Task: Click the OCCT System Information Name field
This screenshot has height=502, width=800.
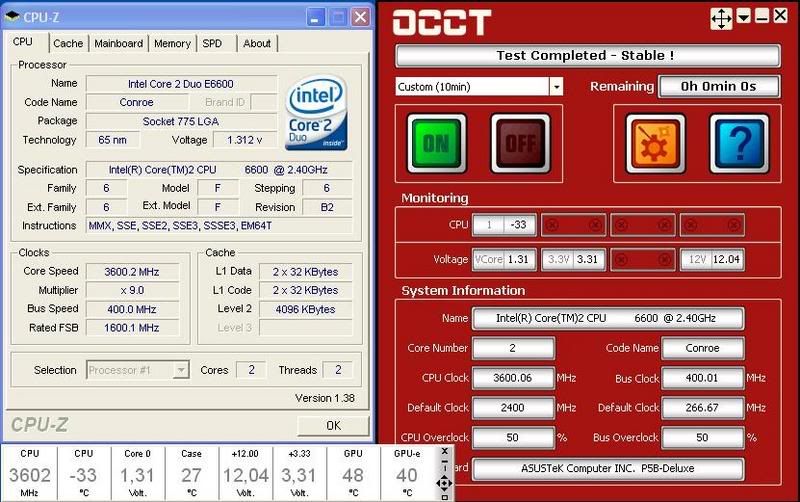Action: coord(608,318)
